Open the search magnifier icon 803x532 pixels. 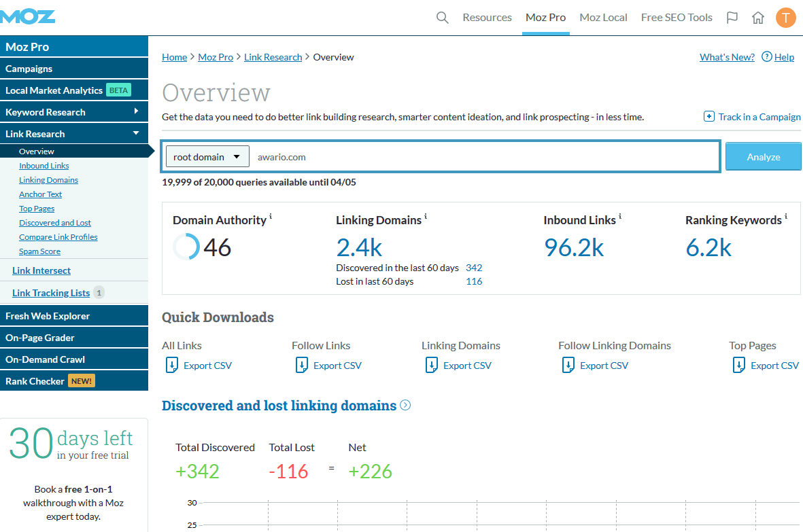[443, 18]
